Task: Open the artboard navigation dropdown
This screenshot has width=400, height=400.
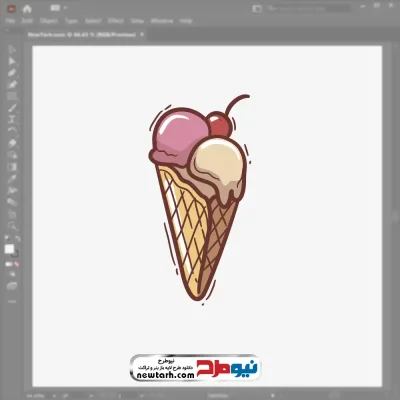Action: (142, 396)
